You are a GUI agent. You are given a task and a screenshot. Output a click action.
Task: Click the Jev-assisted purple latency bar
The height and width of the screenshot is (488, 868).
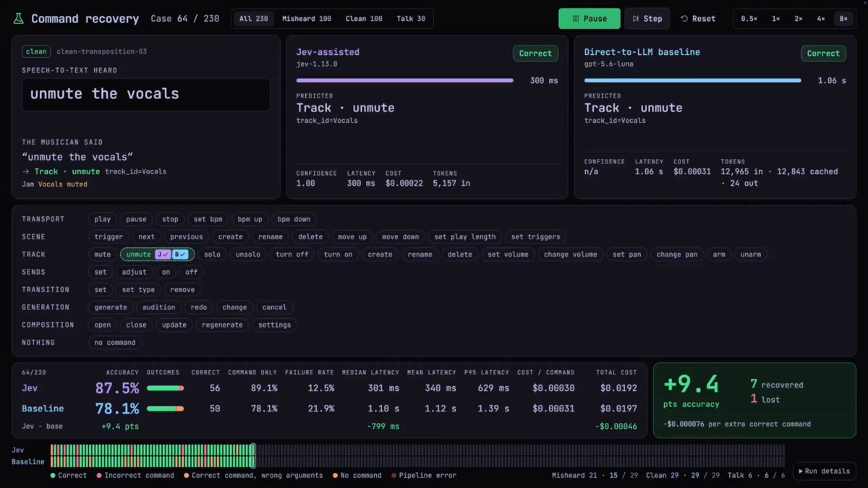pos(405,80)
